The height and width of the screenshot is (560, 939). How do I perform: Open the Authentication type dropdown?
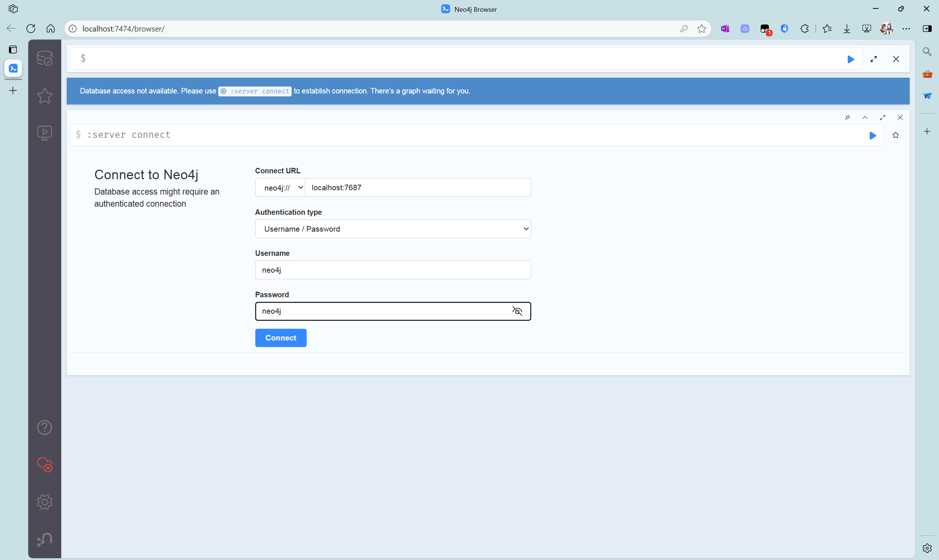click(x=393, y=229)
